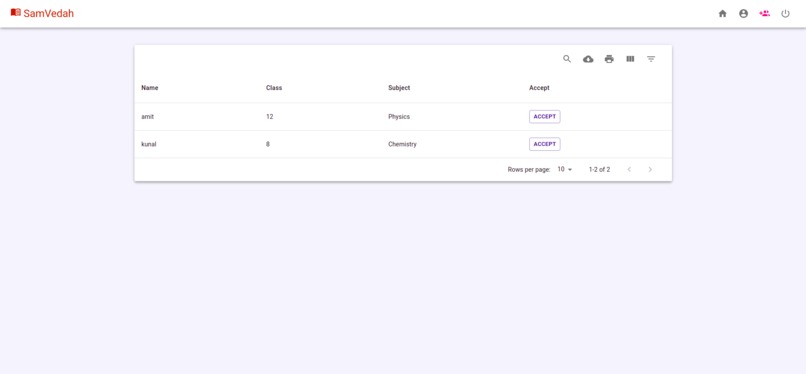Open the home page icon
This screenshot has width=806, height=374.
722,14
